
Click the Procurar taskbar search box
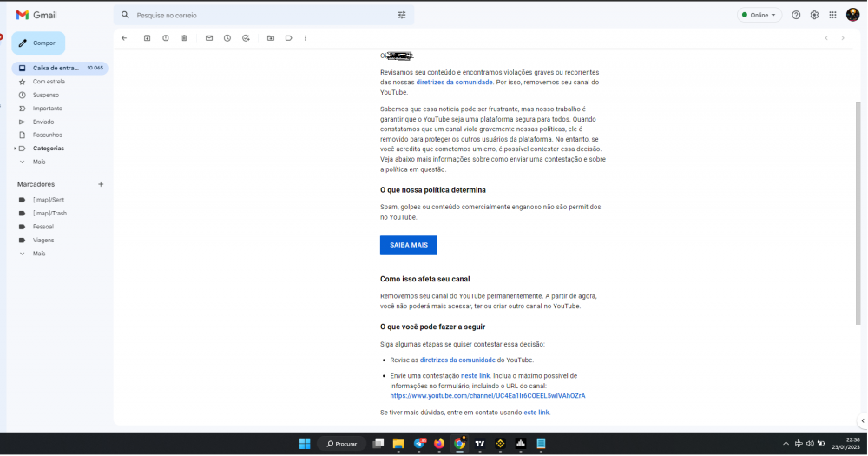pyautogui.click(x=341, y=443)
